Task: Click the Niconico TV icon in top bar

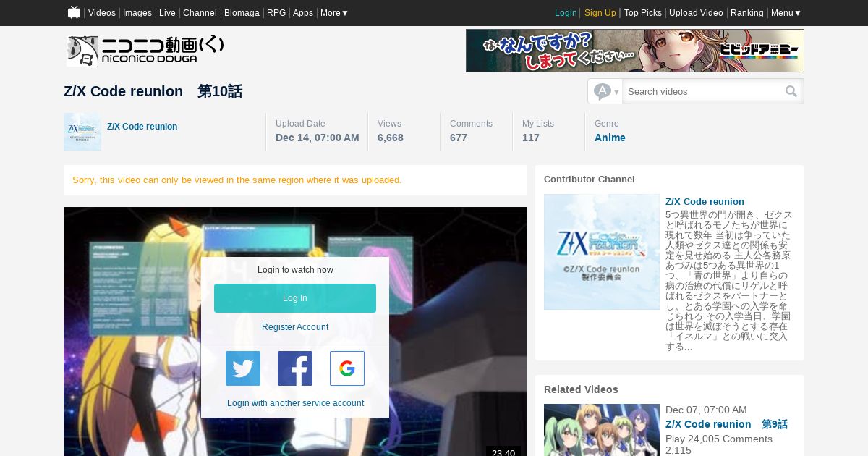Action: [x=75, y=12]
